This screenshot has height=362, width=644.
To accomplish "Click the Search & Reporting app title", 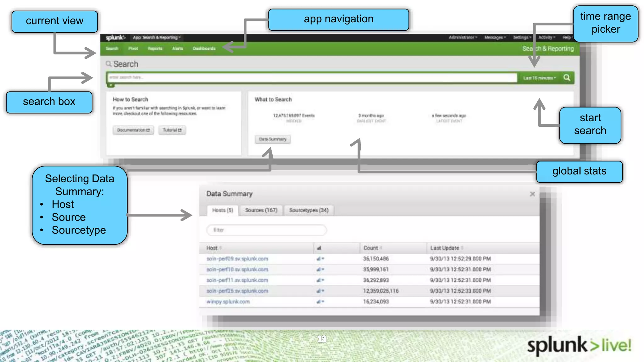I will [x=548, y=49].
